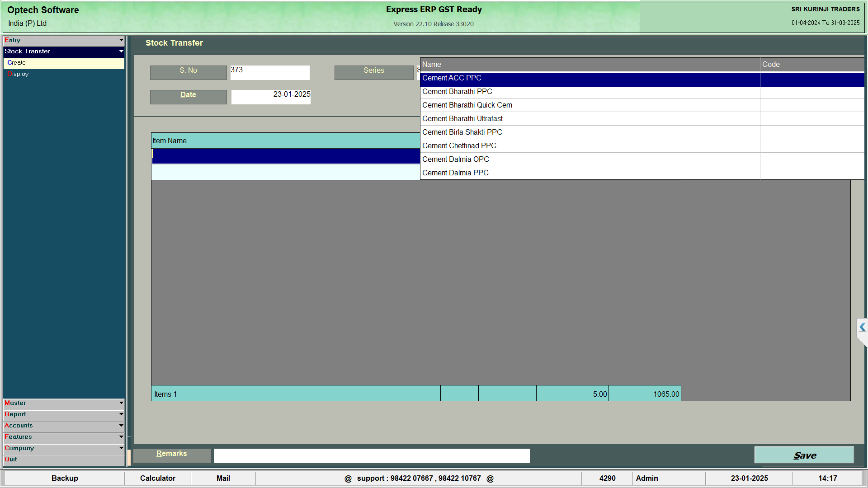Select Cement Dalmia OPC item
The width and height of the screenshot is (868, 488).
click(455, 160)
